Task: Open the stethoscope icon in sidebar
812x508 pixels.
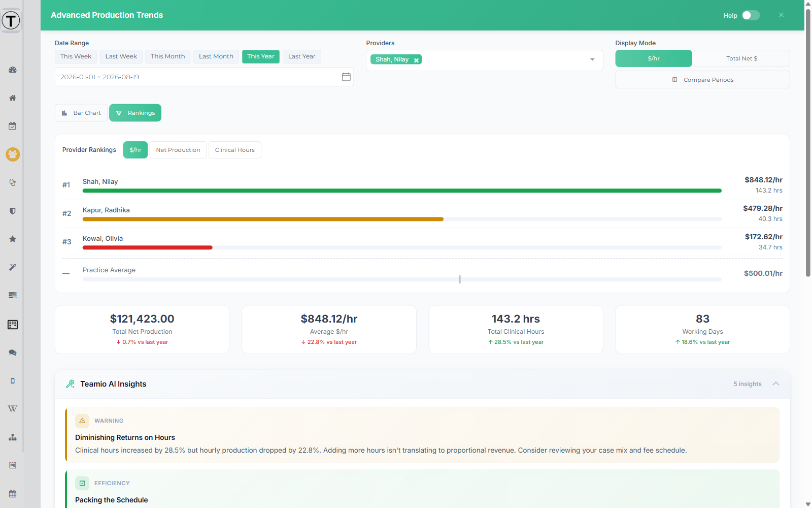Action: (x=13, y=182)
